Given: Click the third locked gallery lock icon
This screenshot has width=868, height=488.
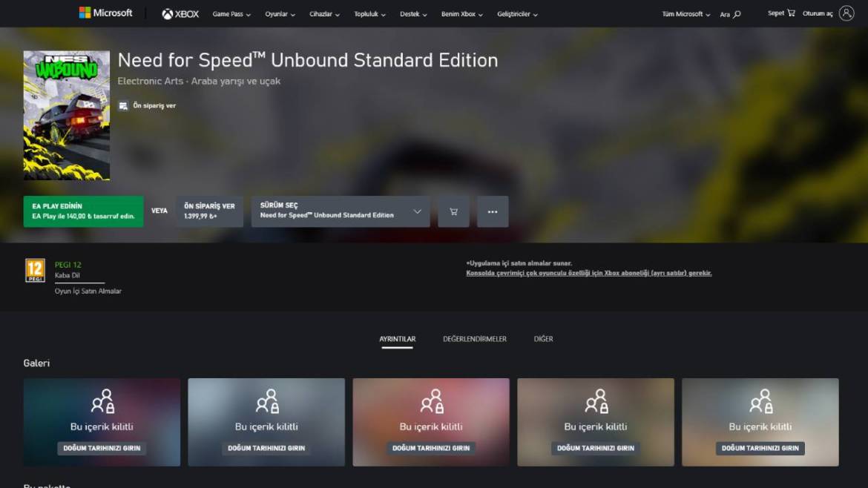Looking at the screenshot, I should (x=432, y=401).
